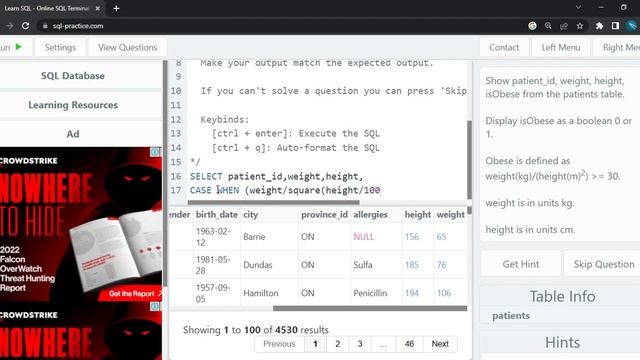Image resolution: width=640 pixels, height=360 pixels.
Task: Click the Google account icon in address bar
Action: pos(532,26)
